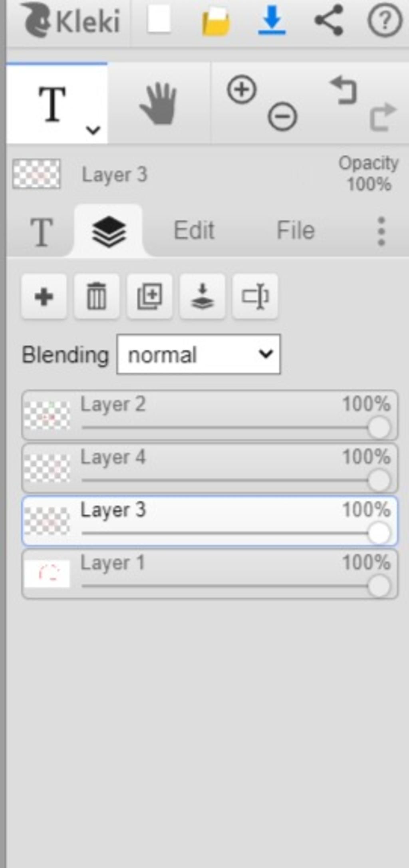Click the Kleki logo
Viewport: 409px width, 868px height.
point(71,20)
